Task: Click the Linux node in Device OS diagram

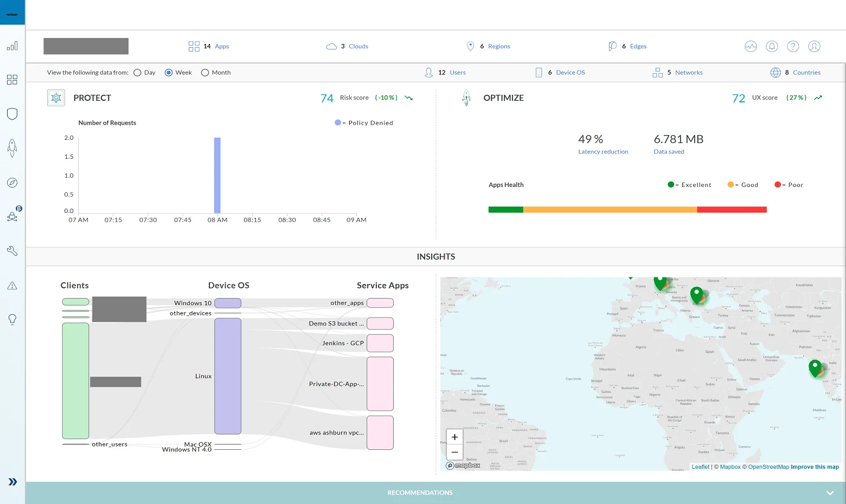Action: click(x=228, y=376)
